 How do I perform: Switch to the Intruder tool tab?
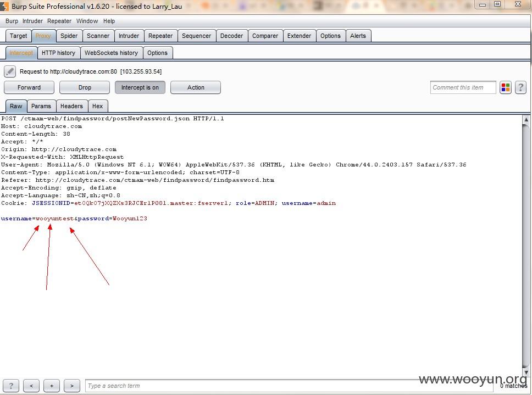[129, 36]
